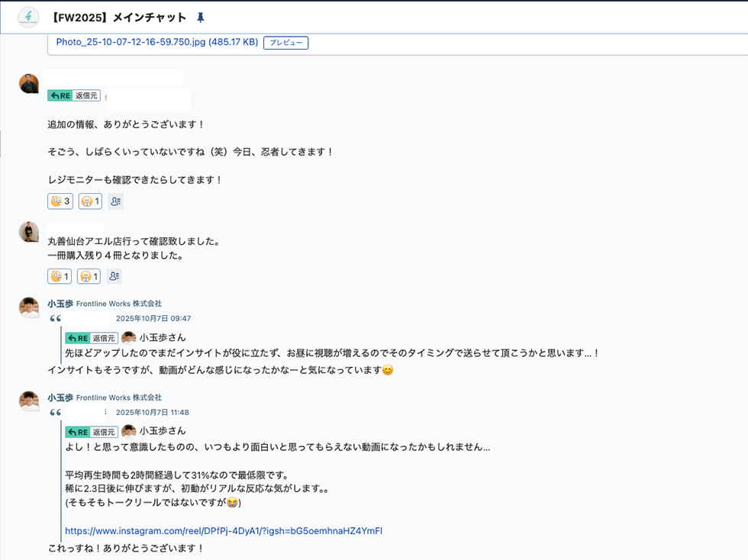Click the 2025年10月7日 11:48 quote timestamp
This screenshot has height=560, width=748.
click(152, 412)
